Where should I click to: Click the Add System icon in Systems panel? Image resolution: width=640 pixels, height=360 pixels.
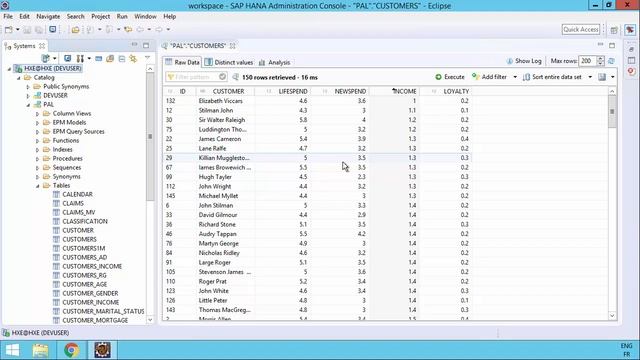click(46, 58)
